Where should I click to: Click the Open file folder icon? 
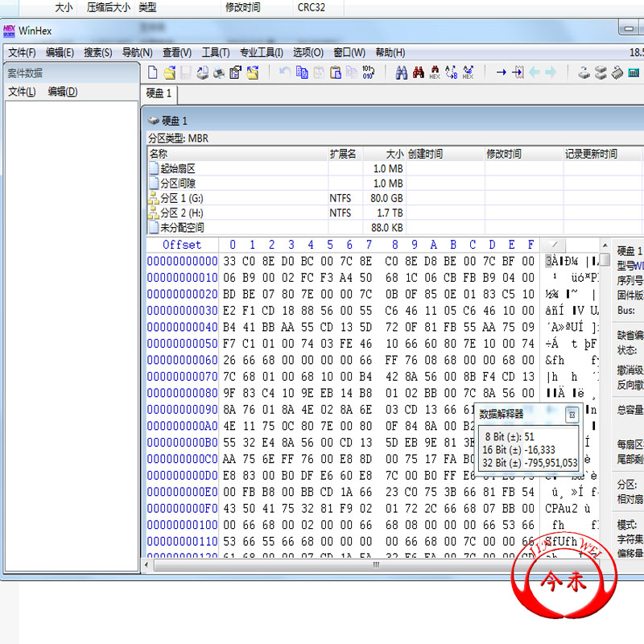coord(169,72)
